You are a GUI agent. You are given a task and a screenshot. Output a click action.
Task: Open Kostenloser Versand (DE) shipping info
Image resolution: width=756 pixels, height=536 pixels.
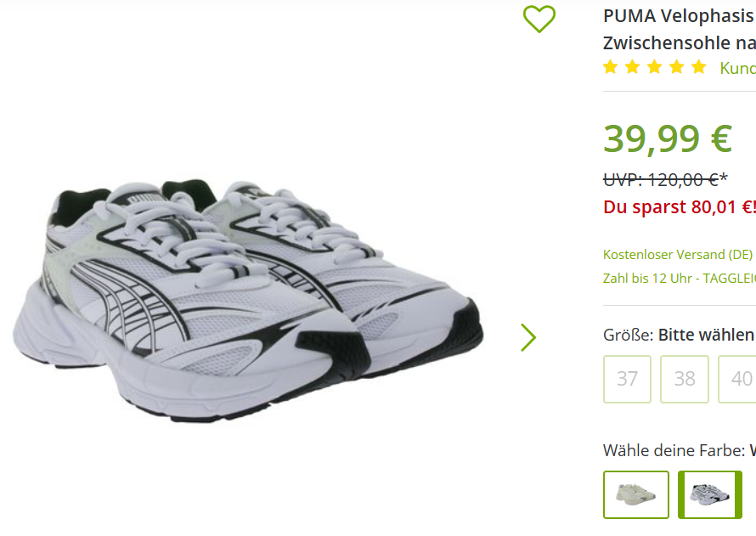[x=678, y=255]
